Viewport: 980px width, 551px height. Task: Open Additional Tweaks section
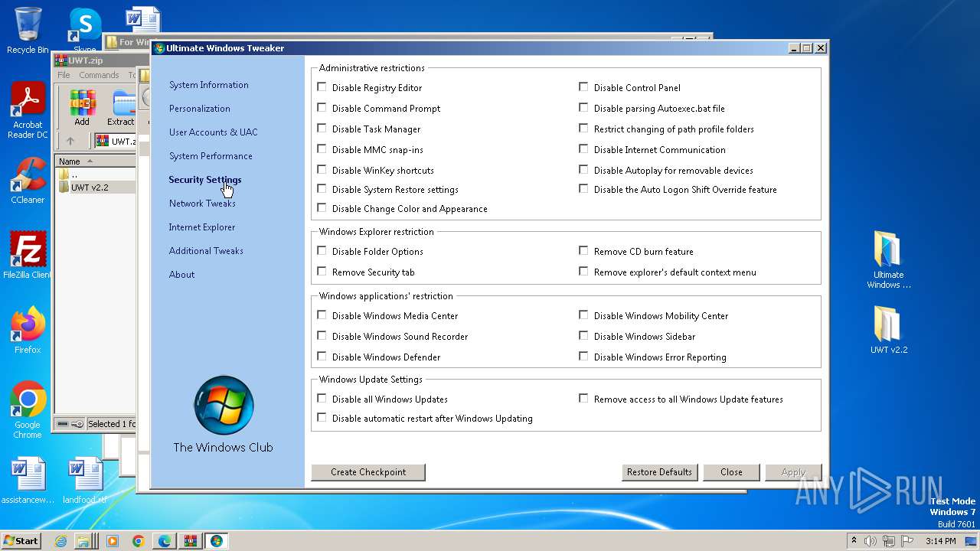point(206,251)
